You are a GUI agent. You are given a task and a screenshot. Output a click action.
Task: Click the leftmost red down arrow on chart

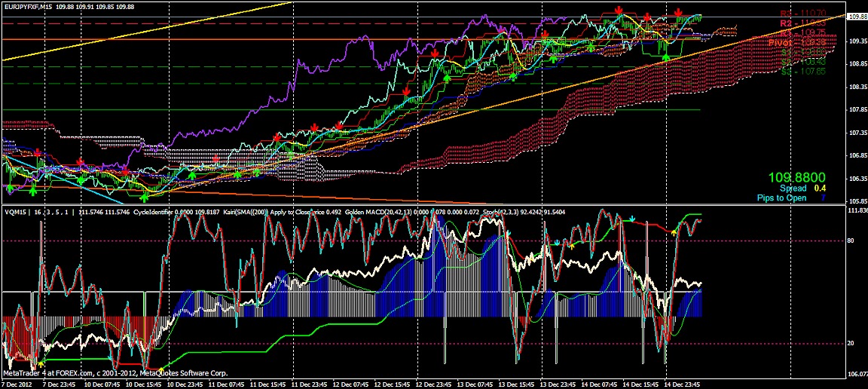click(x=38, y=153)
